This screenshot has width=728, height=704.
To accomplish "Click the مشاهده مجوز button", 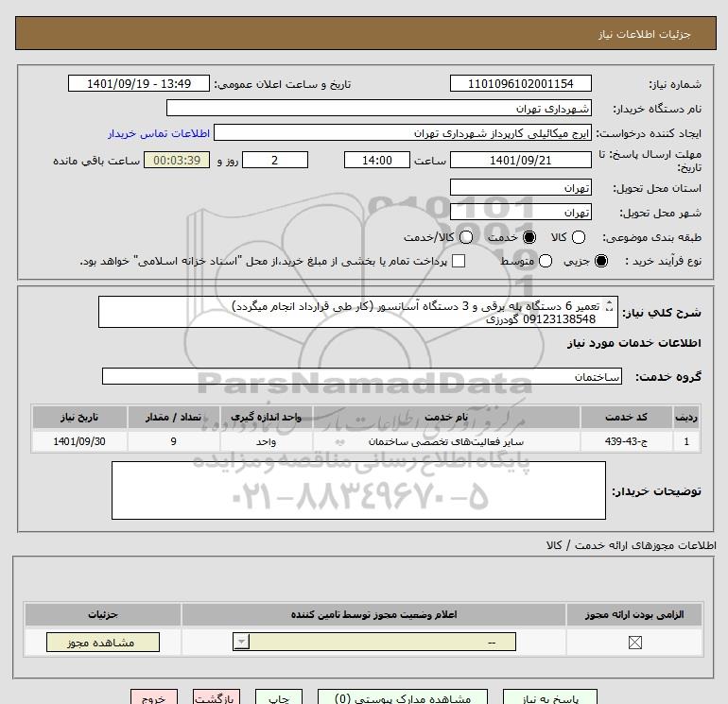I will tap(103, 643).
